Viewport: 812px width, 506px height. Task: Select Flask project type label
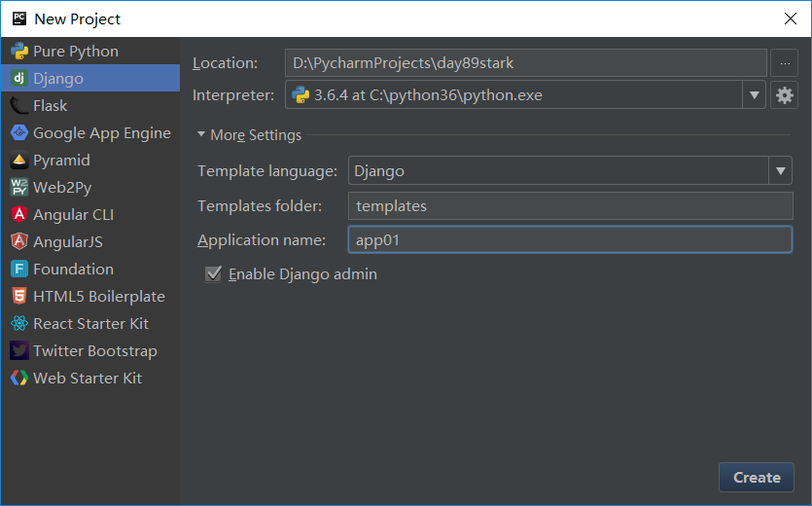click(51, 106)
